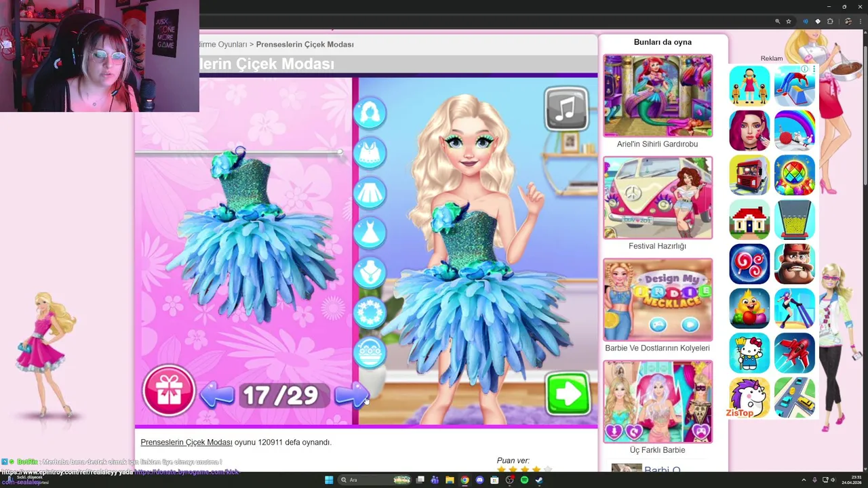The width and height of the screenshot is (868, 488).
Task: Open the flower crown category icon
Action: [x=370, y=312]
